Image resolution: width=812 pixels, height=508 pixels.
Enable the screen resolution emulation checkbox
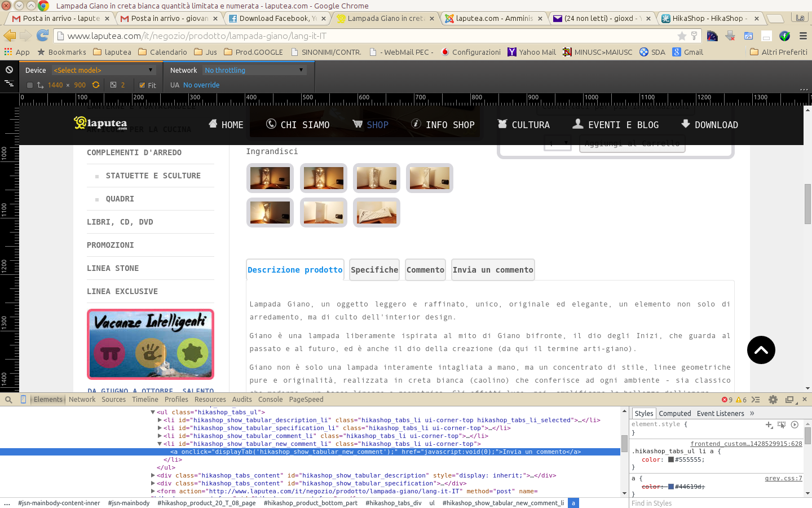tap(30, 85)
